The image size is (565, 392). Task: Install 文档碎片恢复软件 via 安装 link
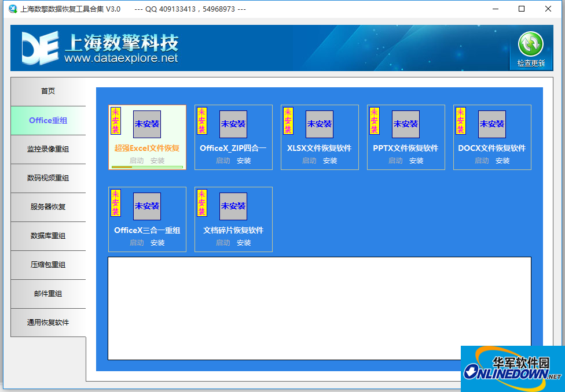(x=244, y=243)
